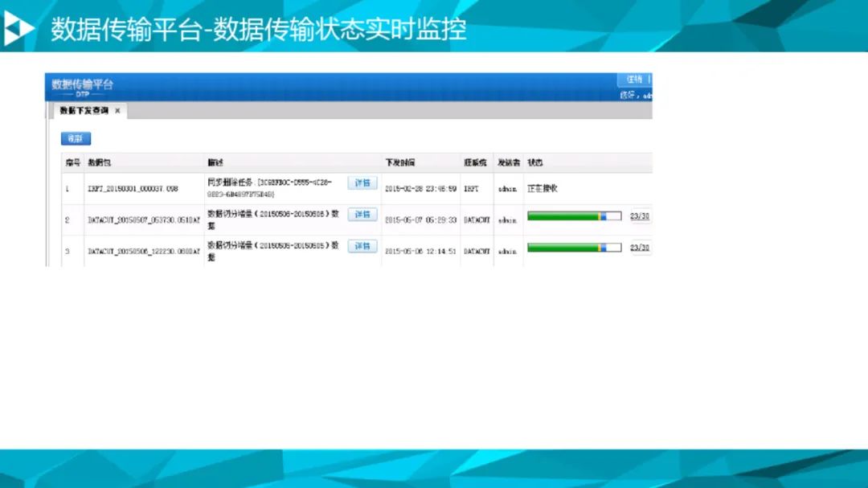Click the 下发时间 column header

[x=399, y=163]
